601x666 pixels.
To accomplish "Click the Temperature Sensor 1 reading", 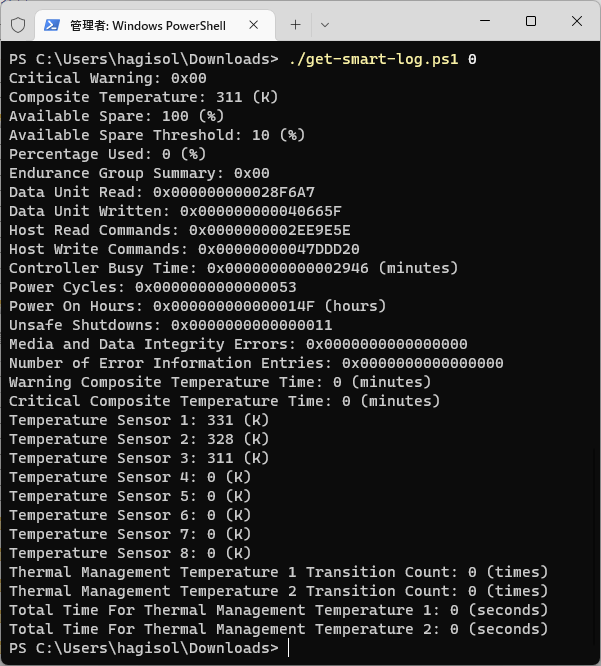I will [238, 420].
